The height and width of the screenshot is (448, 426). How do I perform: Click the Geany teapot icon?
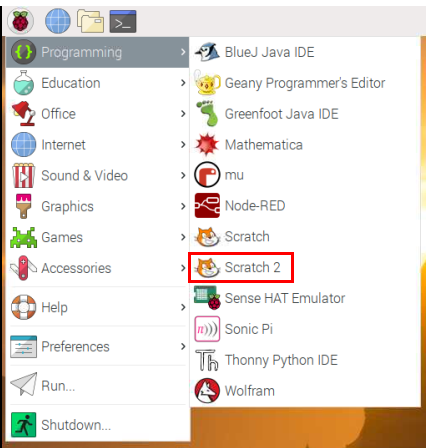[x=207, y=83]
